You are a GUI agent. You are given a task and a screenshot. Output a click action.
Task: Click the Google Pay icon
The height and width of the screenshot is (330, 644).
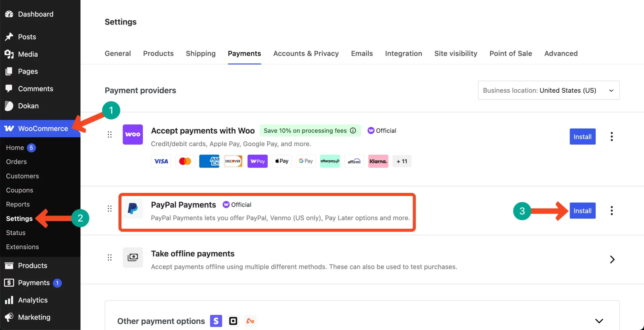point(306,161)
